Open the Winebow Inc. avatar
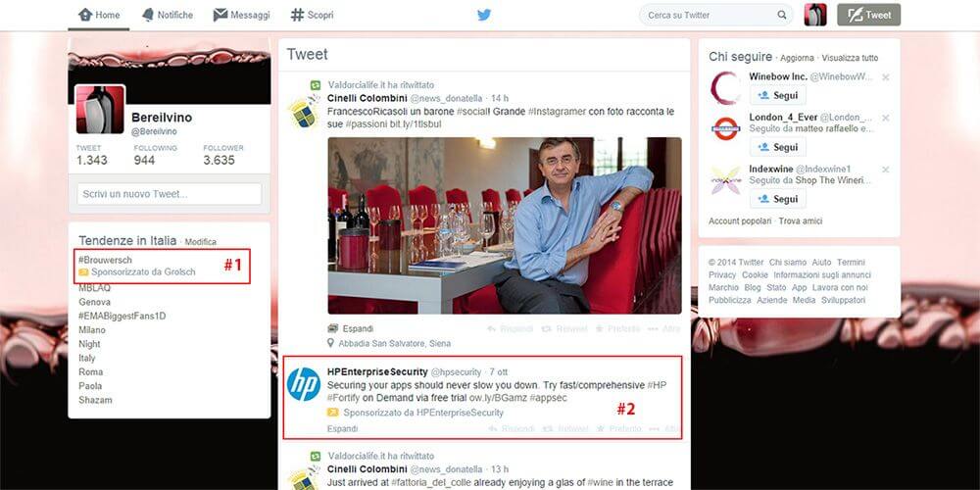Screen dimensions: 980x490 point(725,88)
